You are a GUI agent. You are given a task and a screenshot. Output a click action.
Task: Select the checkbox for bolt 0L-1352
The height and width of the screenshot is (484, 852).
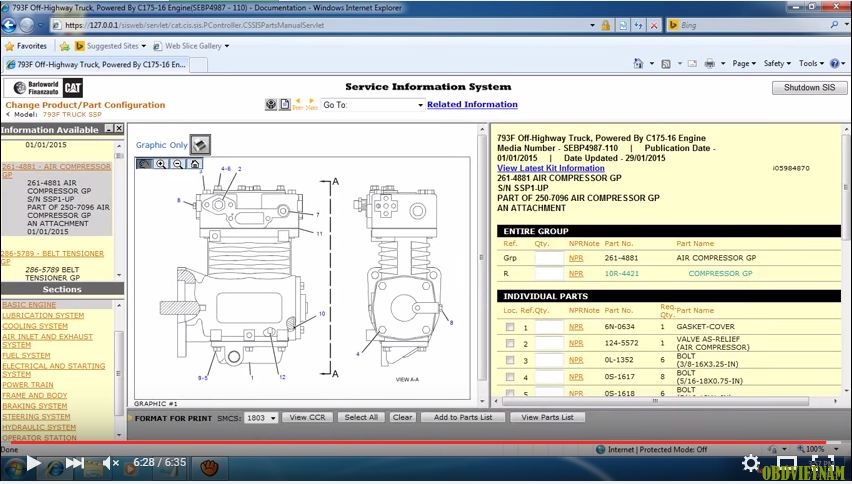510,361
